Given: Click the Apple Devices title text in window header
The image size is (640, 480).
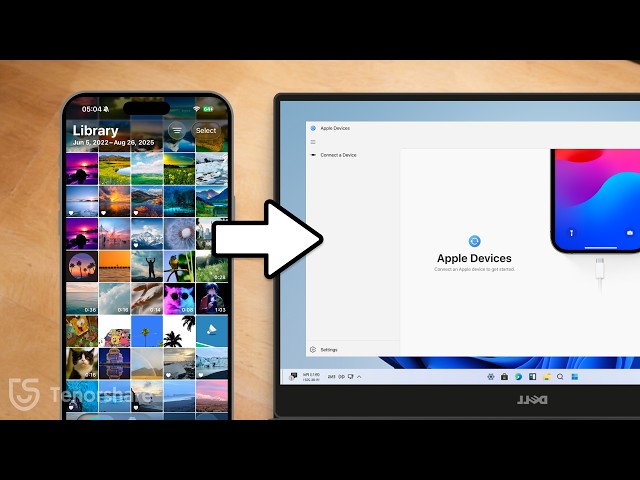Looking at the screenshot, I should [x=335, y=128].
